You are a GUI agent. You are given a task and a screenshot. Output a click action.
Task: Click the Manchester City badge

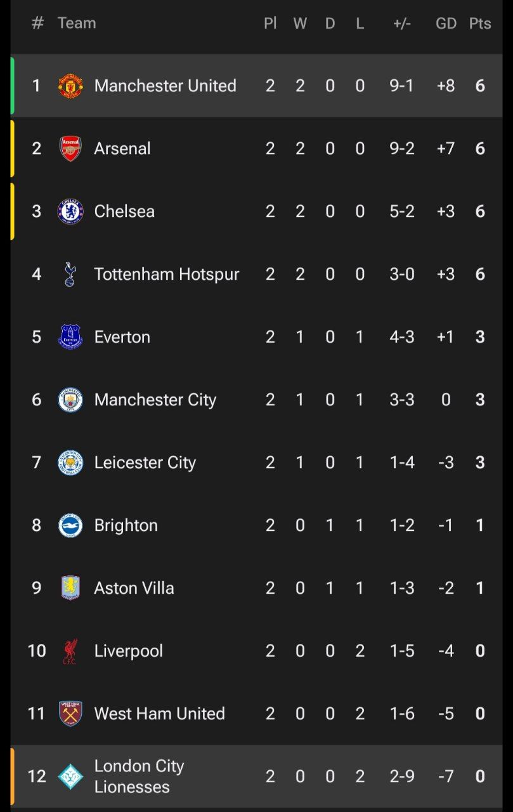click(70, 400)
